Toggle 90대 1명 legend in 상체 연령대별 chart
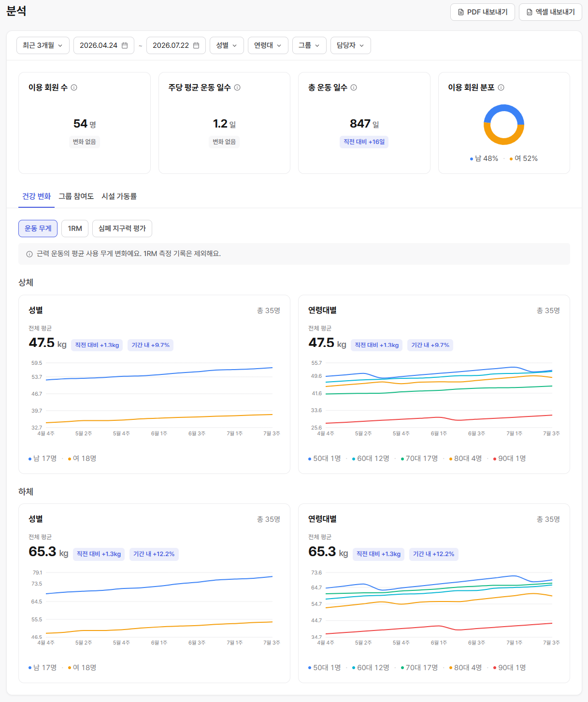The image size is (588, 702). point(509,458)
